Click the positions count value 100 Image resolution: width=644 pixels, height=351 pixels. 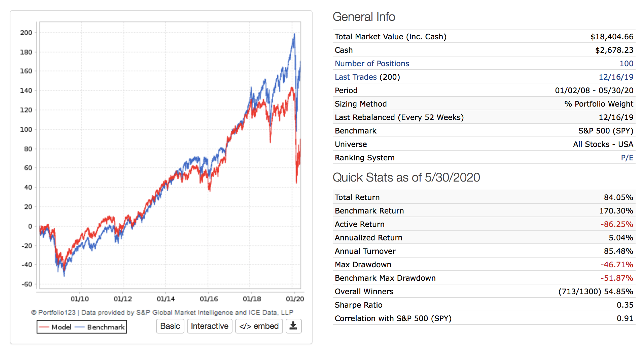pos(626,64)
